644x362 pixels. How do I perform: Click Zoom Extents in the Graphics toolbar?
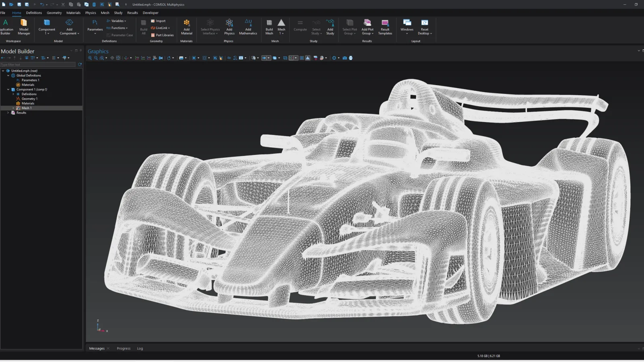(x=118, y=58)
